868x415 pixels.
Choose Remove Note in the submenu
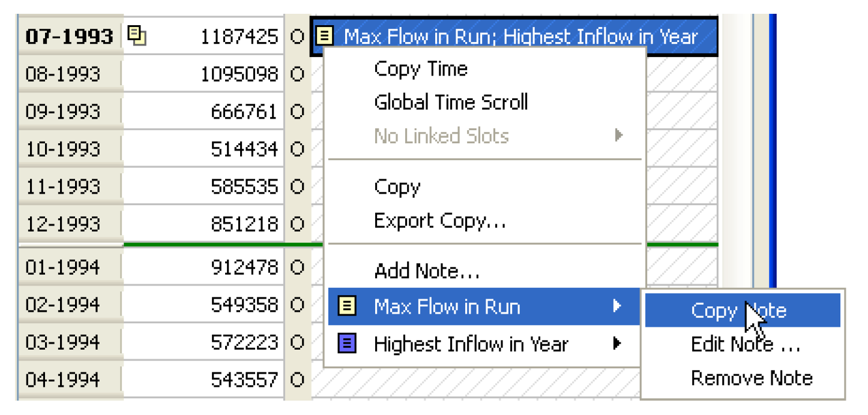coord(752,378)
